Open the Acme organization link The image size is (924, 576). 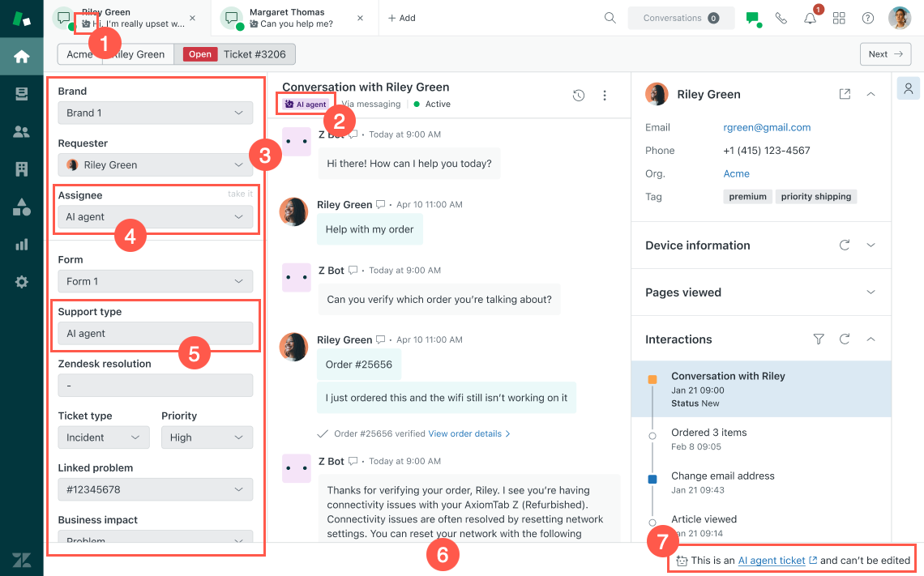tap(736, 173)
